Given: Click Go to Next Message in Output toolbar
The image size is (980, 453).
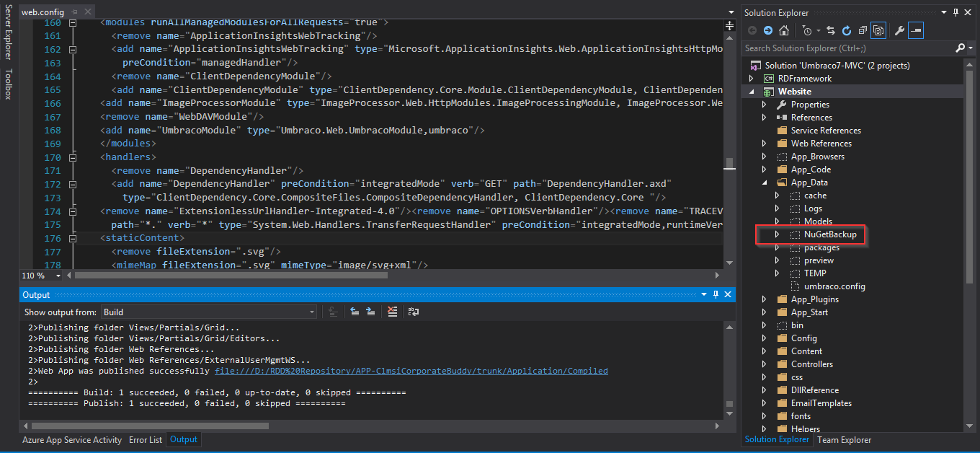Looking at the screenshot, I should pos(370,312).
